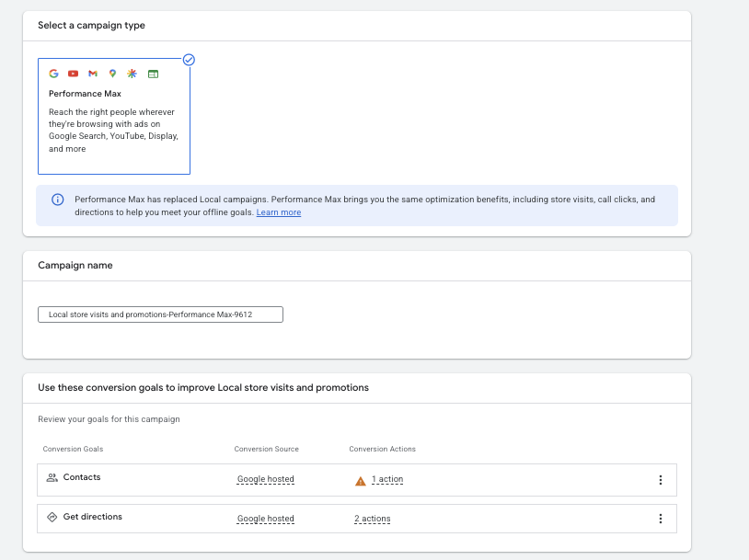Click the Google Maps pin icon

[112, 74]
